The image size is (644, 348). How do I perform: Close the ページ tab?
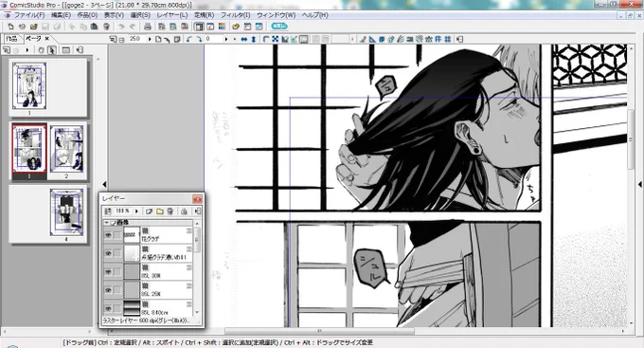(46, 38)
